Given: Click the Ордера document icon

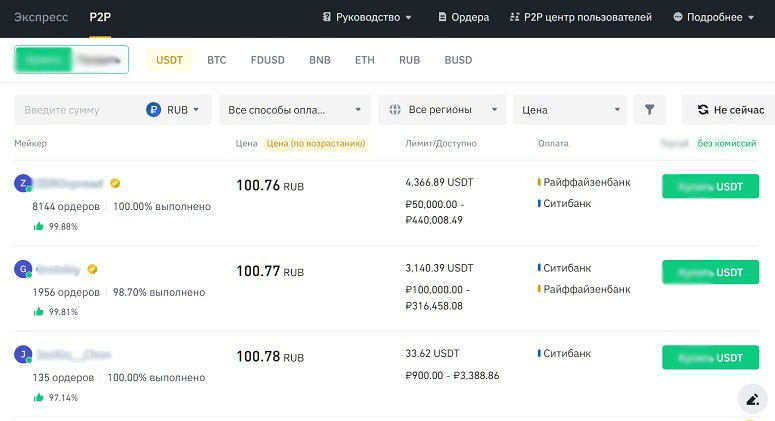Looking at the screenshot, I should [x=444, y=17].
